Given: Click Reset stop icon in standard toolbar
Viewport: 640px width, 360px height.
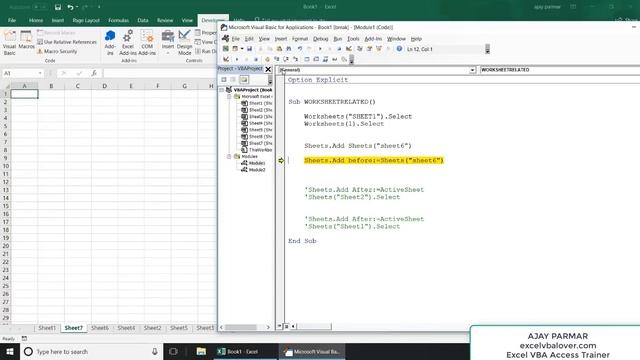Looking at the screenshot, I should (339, 49).
